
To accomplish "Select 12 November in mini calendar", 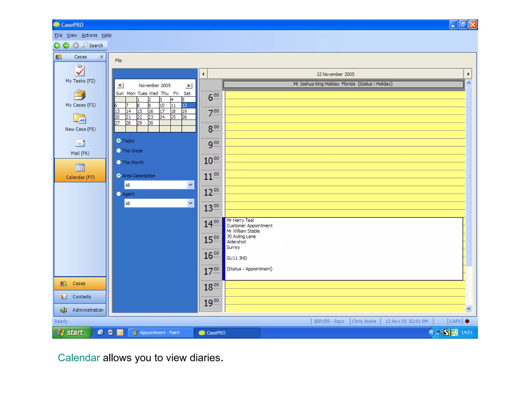I will coord(189,105).
